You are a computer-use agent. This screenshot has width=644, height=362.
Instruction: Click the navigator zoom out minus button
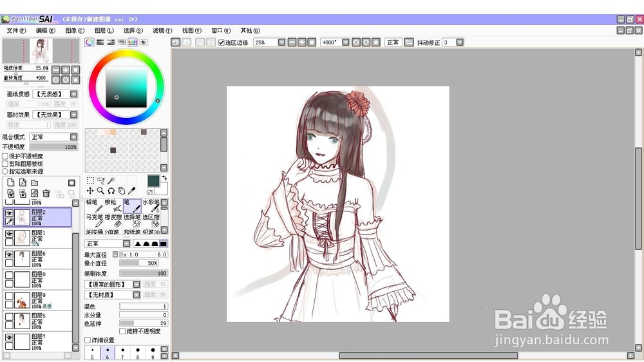coord(56,70)
